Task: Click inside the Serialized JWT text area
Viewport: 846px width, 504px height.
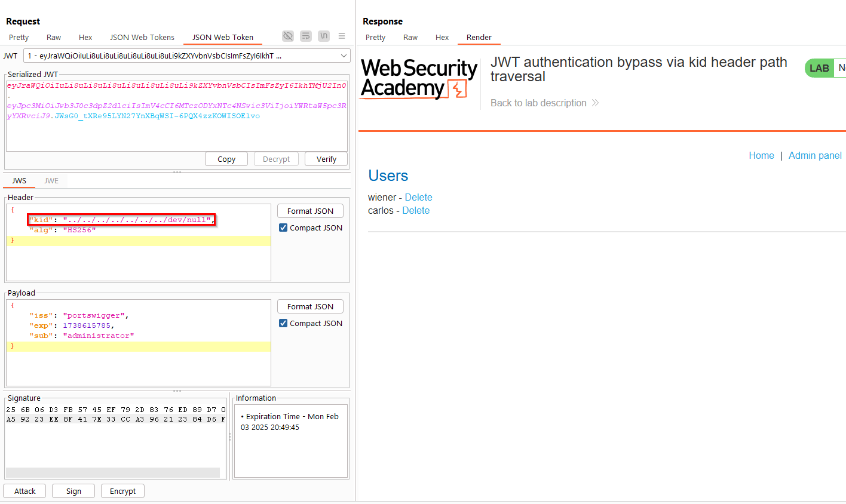Action: coord(176,116)
